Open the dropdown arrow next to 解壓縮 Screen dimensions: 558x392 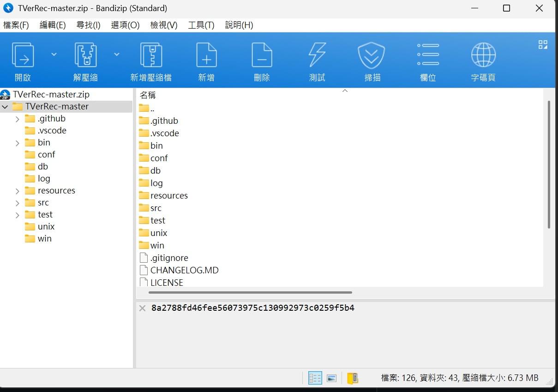pyautogui.click(x=117, y=54)
